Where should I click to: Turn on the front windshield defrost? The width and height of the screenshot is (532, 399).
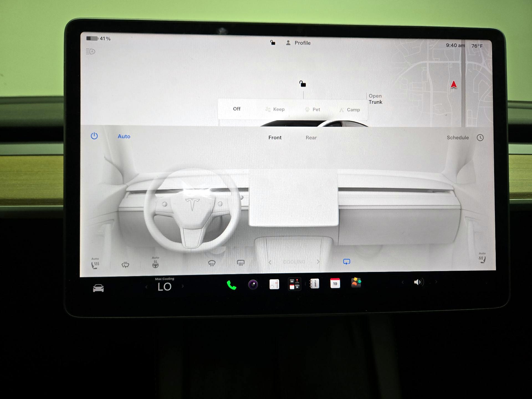[x=212, y=263]
